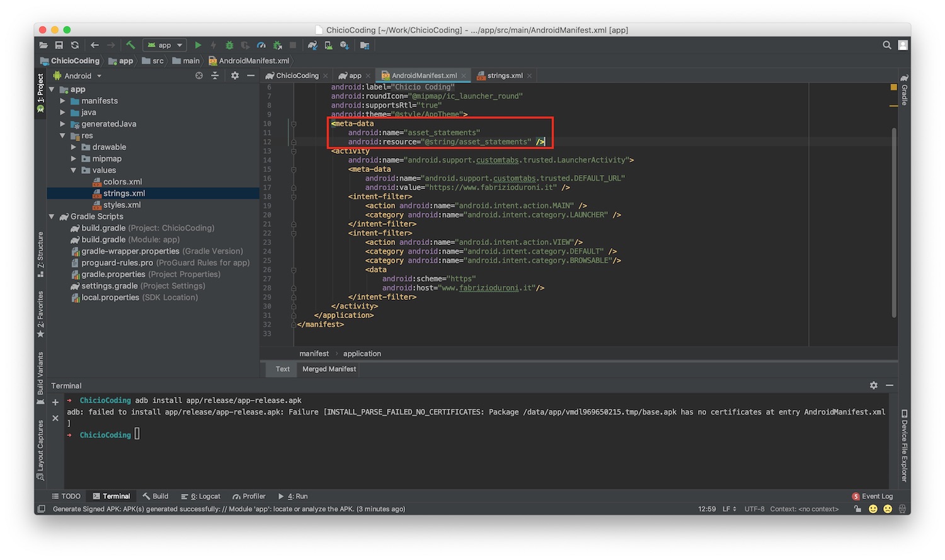Toggle the Build Variants side tool window

tap(40, 378)
